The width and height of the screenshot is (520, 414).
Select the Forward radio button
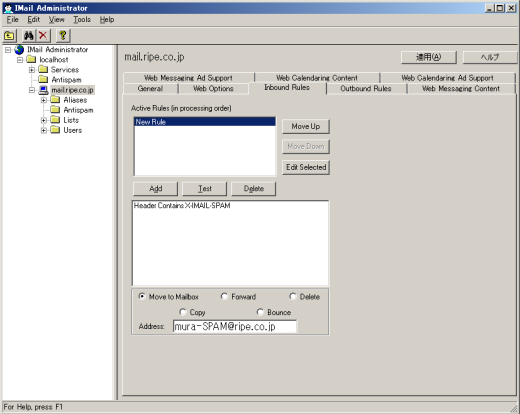(x=224, y=296)
